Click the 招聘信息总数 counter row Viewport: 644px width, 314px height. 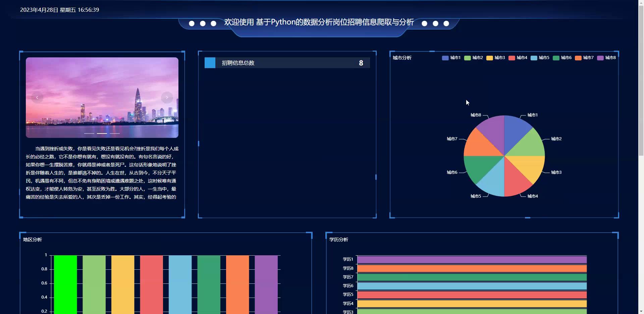click(287, 63)
